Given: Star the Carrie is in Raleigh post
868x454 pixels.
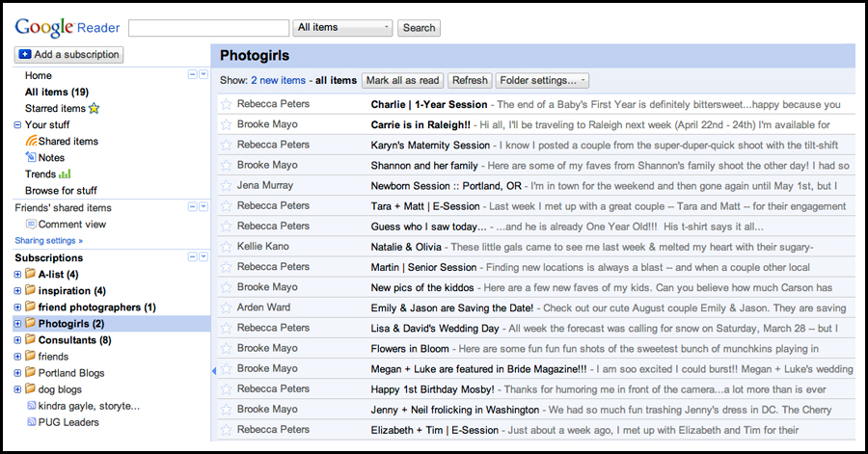Looking at the screenshot, I should [226, 124].
